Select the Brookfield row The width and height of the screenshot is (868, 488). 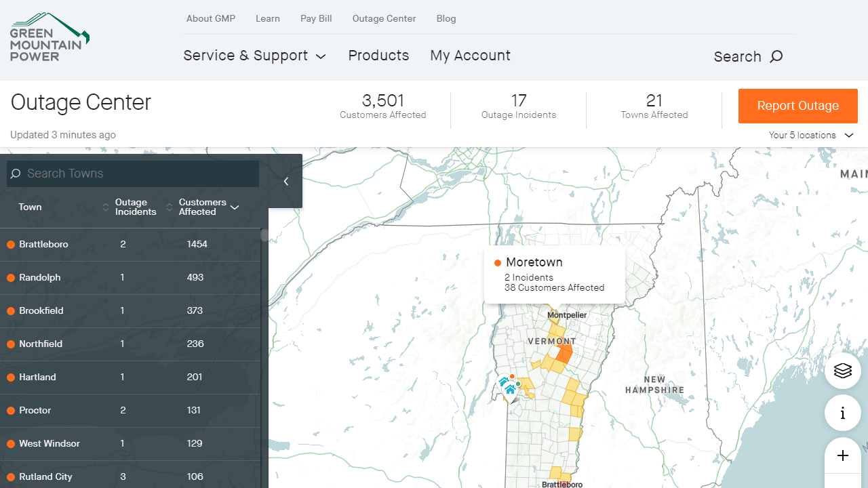point(130,311)
